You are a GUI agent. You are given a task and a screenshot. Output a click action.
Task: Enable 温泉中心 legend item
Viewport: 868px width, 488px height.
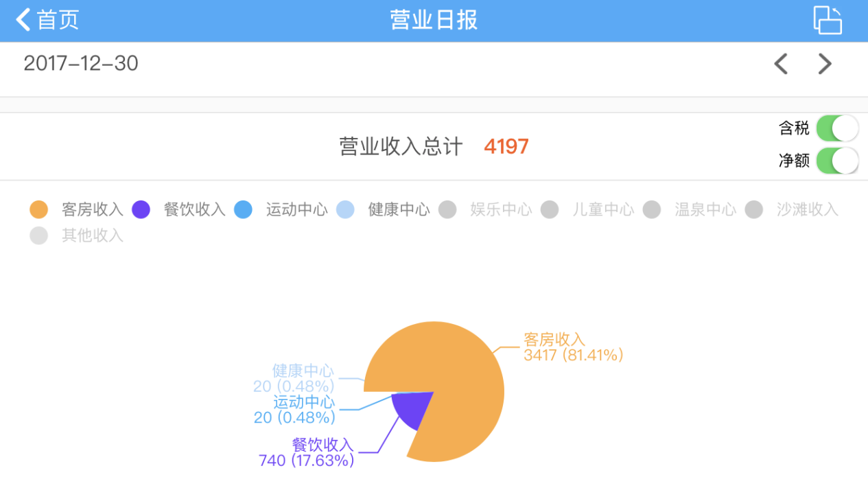click(x=690, y=209)
